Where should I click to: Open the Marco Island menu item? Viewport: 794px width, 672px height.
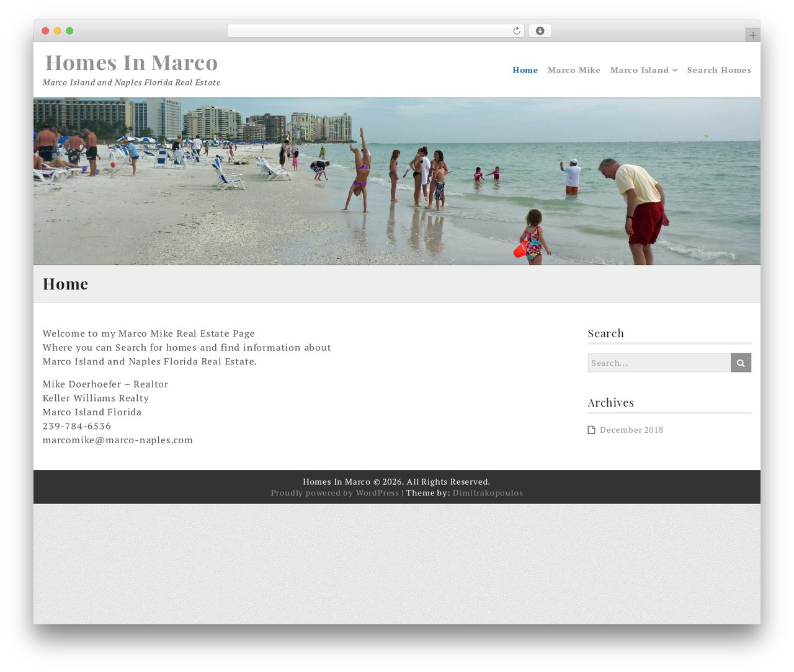(x=639, y=70)
